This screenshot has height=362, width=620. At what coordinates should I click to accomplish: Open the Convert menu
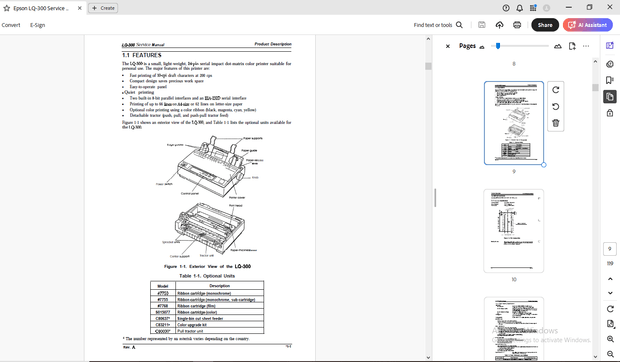pos(11,25)
